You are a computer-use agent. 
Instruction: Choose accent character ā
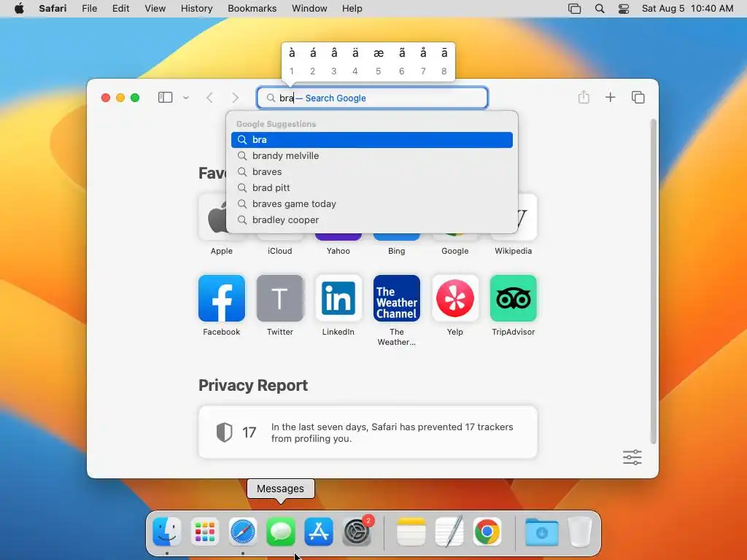pyautogui.click(x=444, y=53)
